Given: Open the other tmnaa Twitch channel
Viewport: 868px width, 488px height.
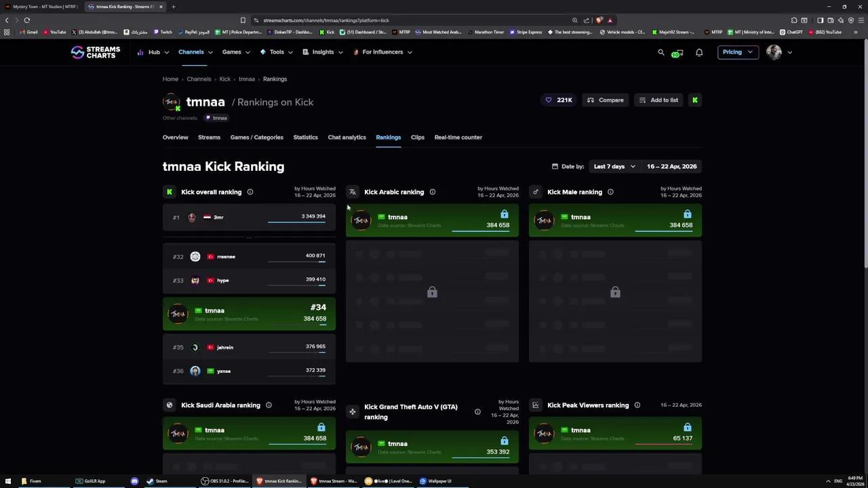Looking at the screenshot, I should 217,118.
